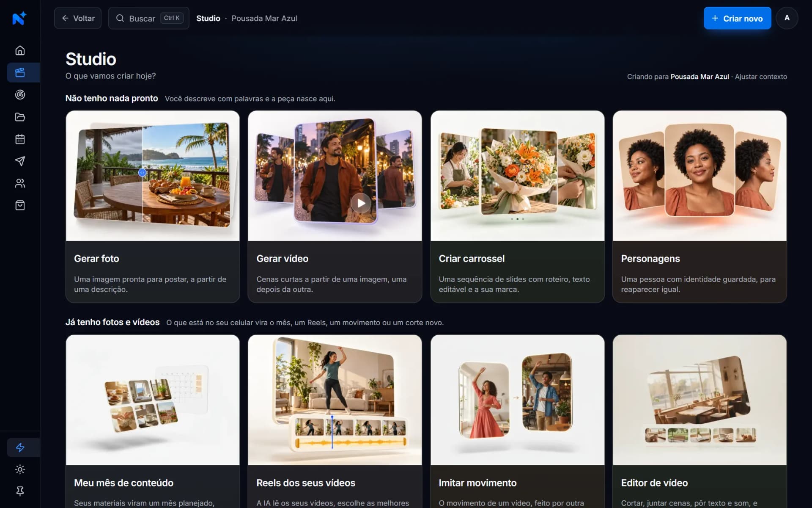Open the target goals icon in sidebar
Image resolution: width=812 pixels, height=508 pixels.
pyautogui.click(x=20, y=95)
